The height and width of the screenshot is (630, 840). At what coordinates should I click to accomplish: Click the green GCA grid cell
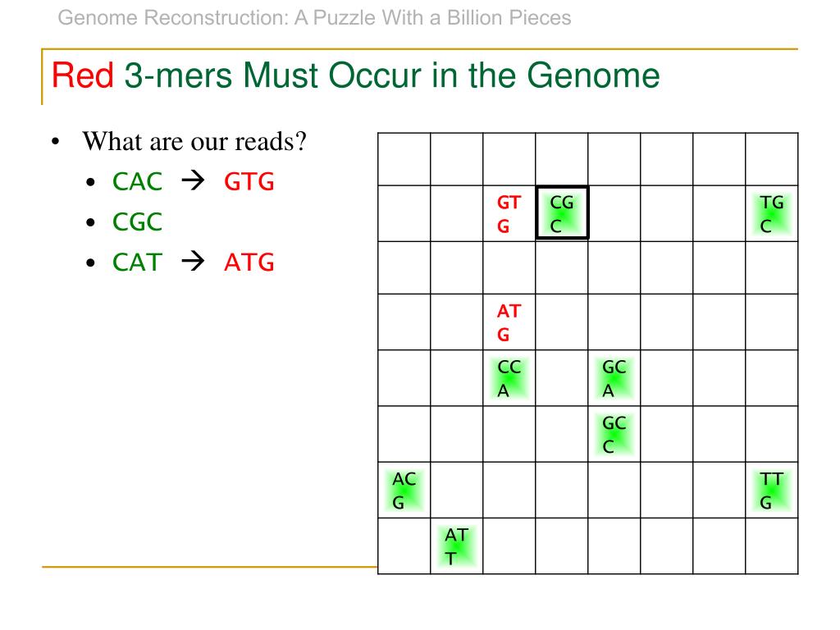point(614,378)
